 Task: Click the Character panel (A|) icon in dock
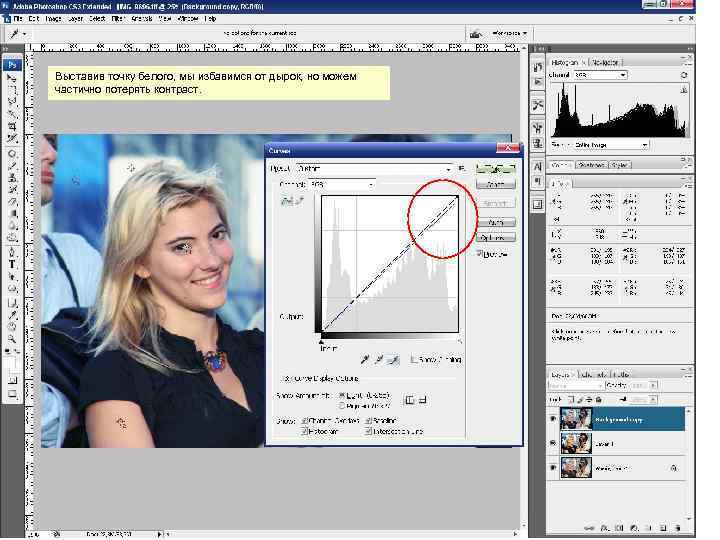pos(538,167)
